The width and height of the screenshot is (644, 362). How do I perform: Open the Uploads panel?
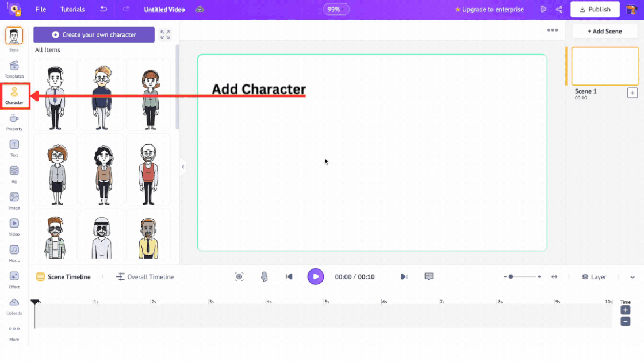14,306
